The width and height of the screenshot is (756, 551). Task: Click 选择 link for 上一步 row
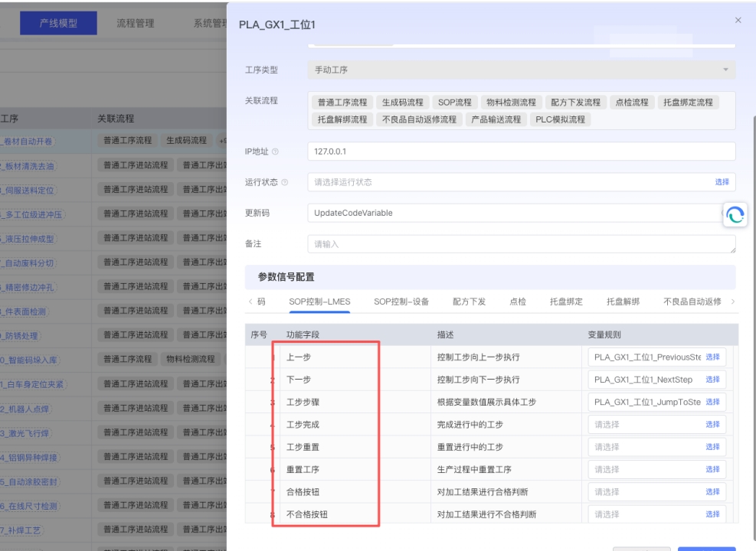pyautogui.click(x=712, y=357)
